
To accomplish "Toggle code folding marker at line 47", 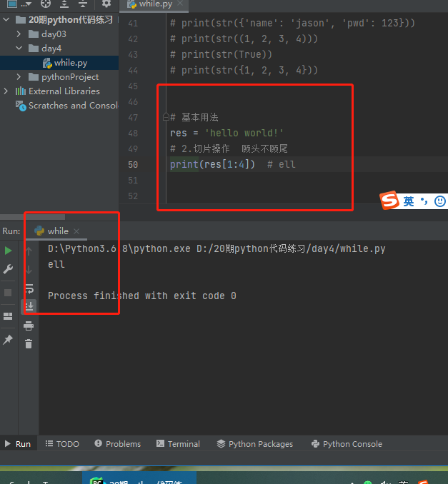I will point(166,117).
